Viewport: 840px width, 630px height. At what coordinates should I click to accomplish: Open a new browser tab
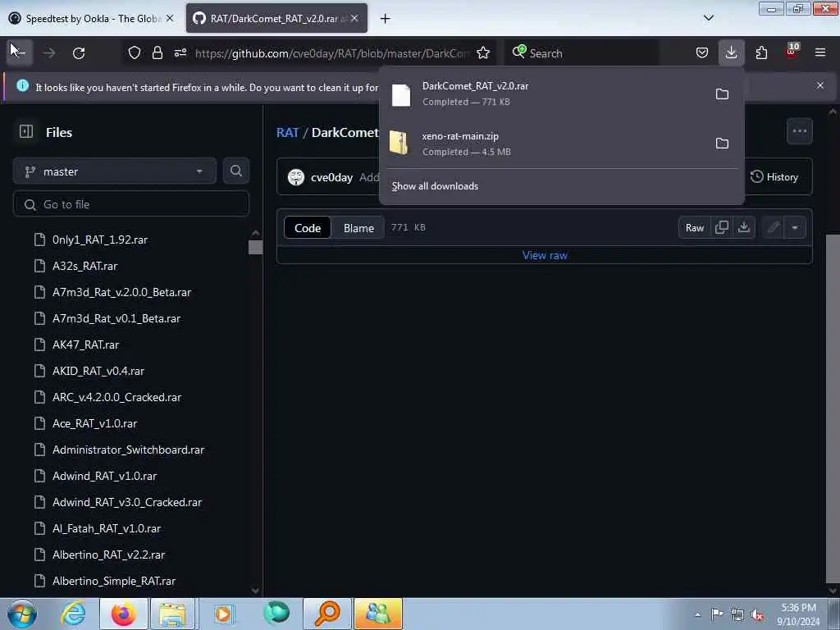(386, 19)
